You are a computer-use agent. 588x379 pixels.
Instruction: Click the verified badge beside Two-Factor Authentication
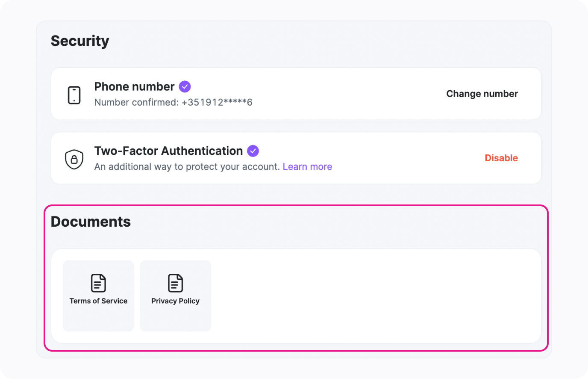253,151
